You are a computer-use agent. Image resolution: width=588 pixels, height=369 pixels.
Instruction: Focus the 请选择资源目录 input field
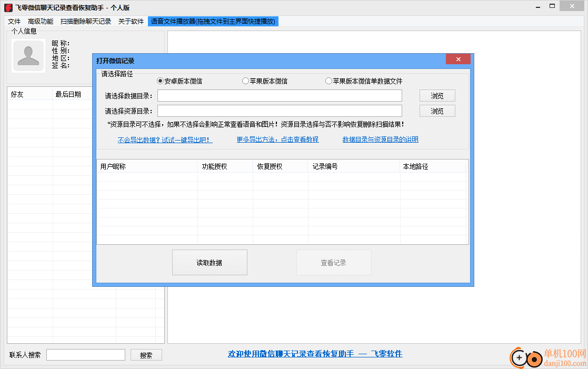point(280,111)
